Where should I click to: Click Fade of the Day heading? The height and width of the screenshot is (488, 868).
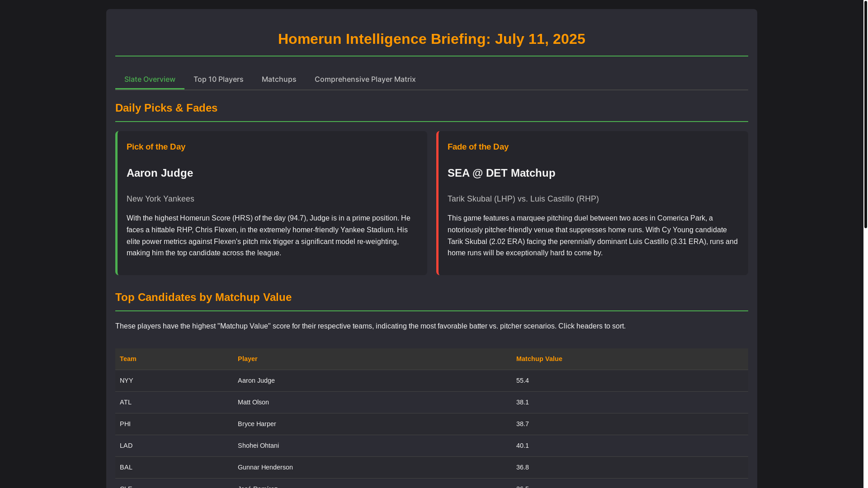pos(478,147)
